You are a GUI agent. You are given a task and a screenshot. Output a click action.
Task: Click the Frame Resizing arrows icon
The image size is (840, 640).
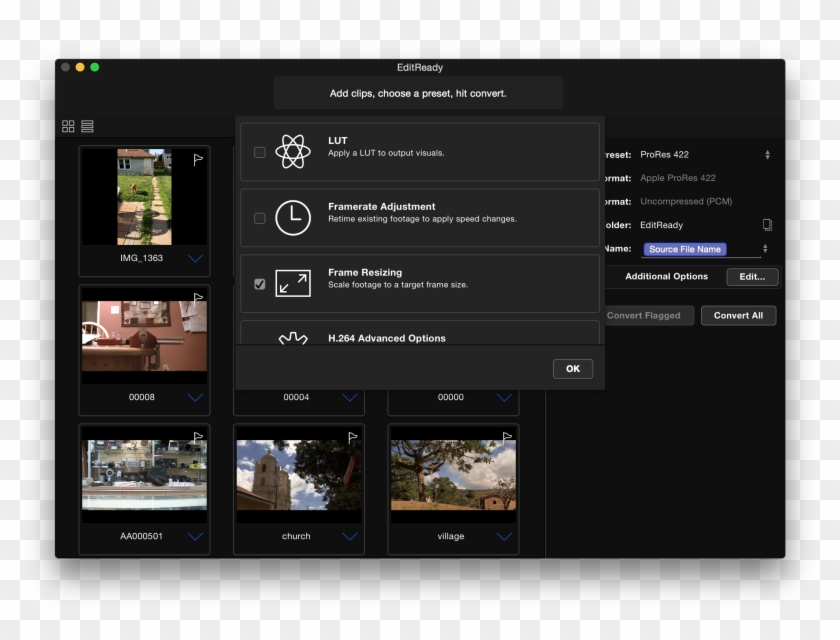point(294,283)
